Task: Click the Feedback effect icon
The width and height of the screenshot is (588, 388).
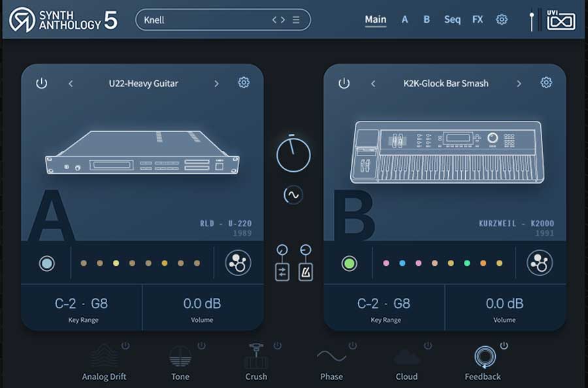Action: (x=485, y=357)
